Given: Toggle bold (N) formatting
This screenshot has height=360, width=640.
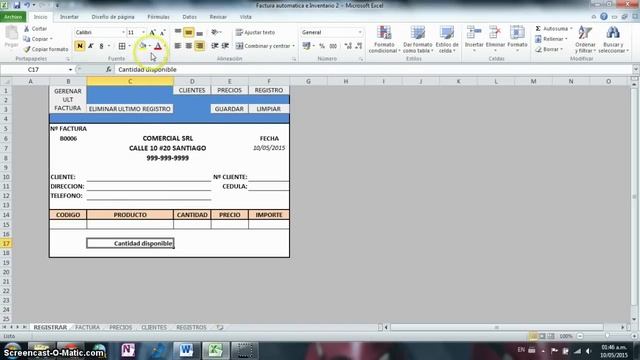Looking at the screenshot, I should [80, 46].
